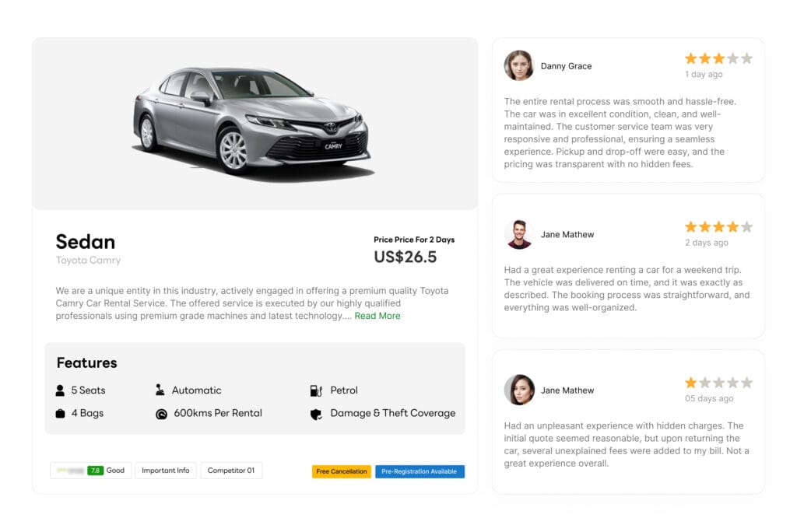
Task: Open the Read More link
Action: coord(377,316)
